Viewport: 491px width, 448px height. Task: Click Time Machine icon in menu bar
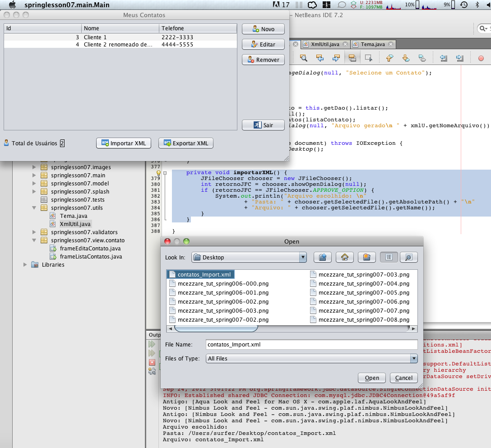coord(464,5)
